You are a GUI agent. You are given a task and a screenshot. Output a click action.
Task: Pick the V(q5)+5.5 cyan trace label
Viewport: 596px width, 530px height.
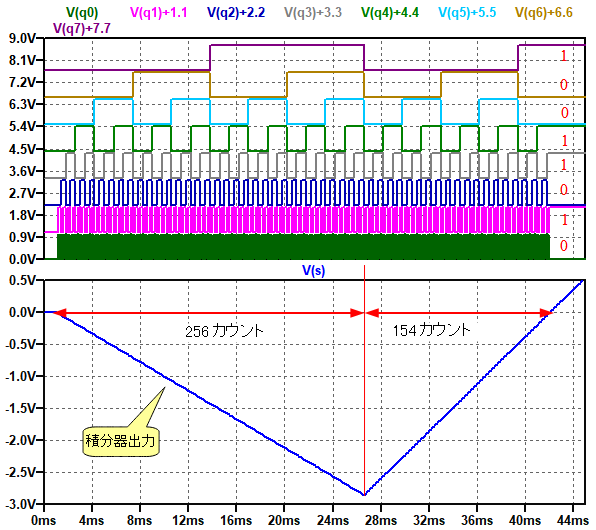467,13
